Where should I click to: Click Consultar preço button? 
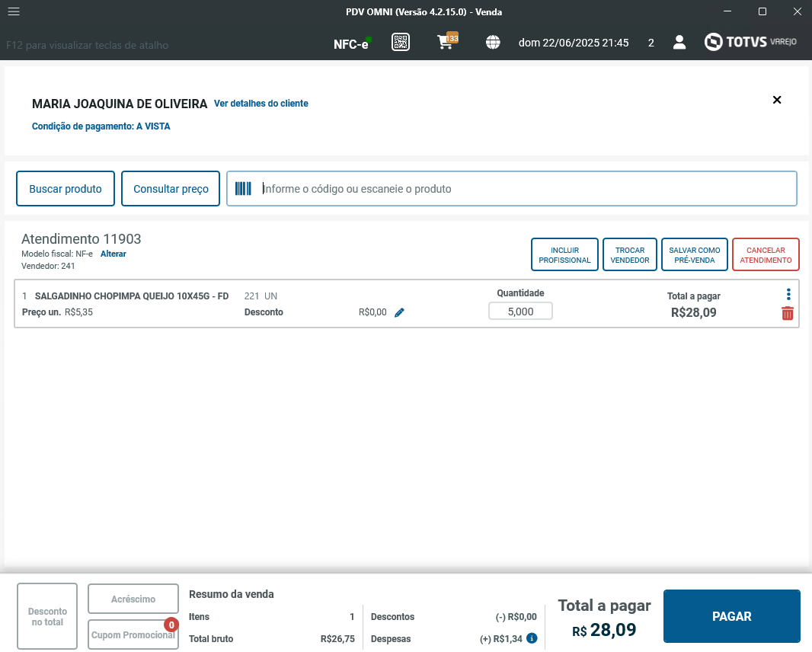[x=171, y=188]
